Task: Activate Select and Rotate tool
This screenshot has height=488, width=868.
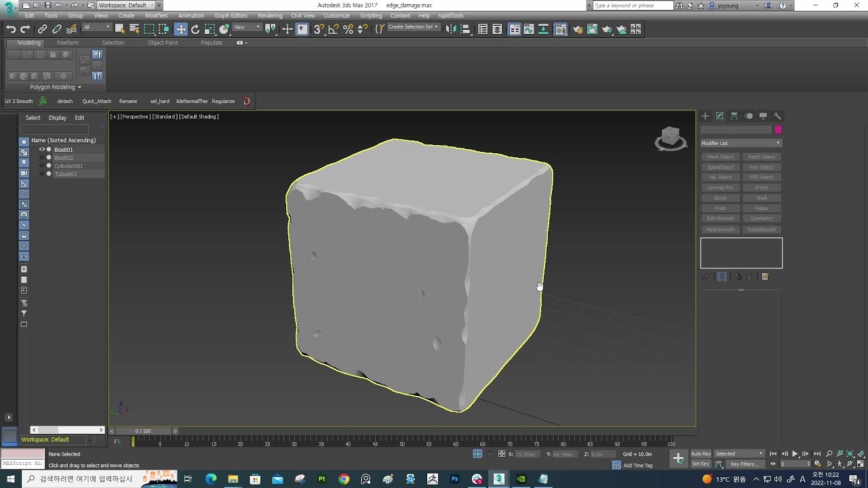Action: pos(195,29)
